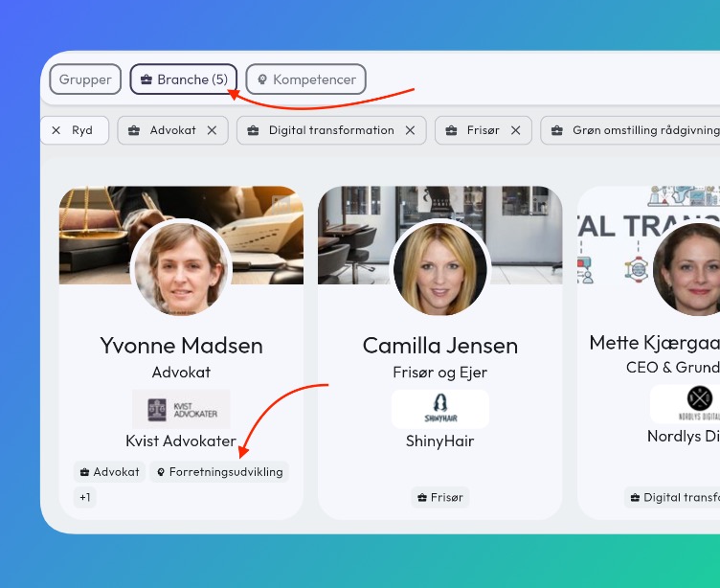
Task: Click the Kvist Advokater company name
Action: coord(181,441)
